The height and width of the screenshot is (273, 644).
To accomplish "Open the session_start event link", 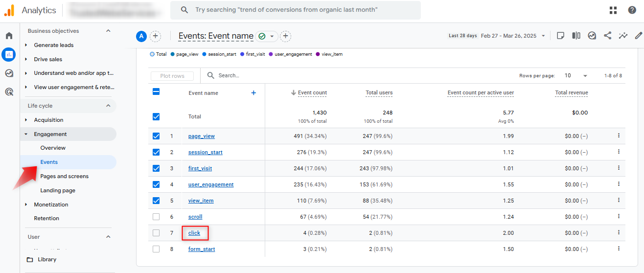I will pos(206,152).
